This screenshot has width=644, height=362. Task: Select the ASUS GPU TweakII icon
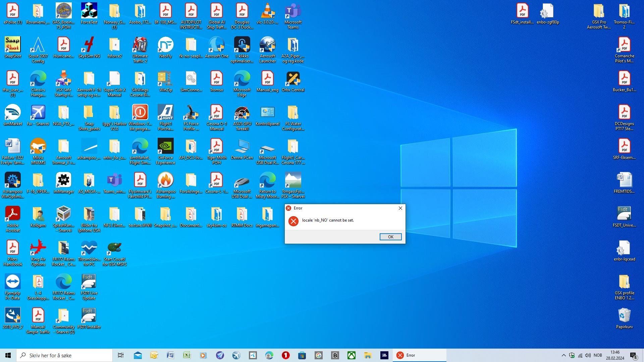pyautogui.click(x=242, y=118)
